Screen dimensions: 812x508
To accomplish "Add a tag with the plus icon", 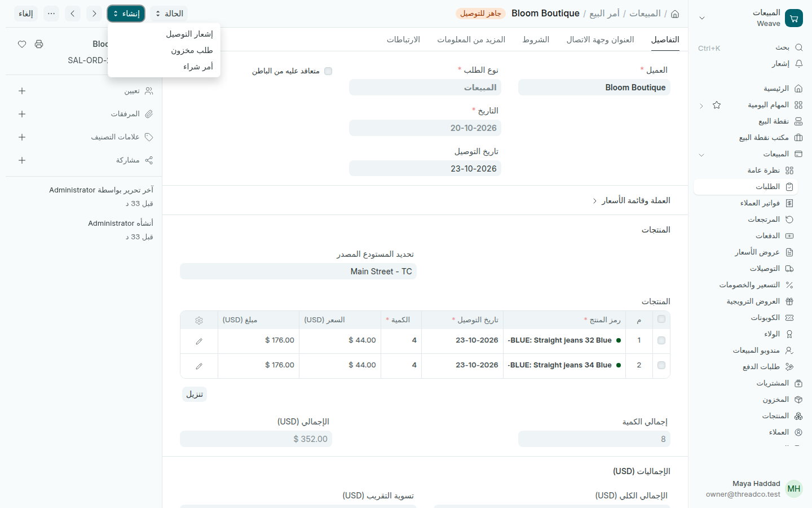I will click(22, 137).
